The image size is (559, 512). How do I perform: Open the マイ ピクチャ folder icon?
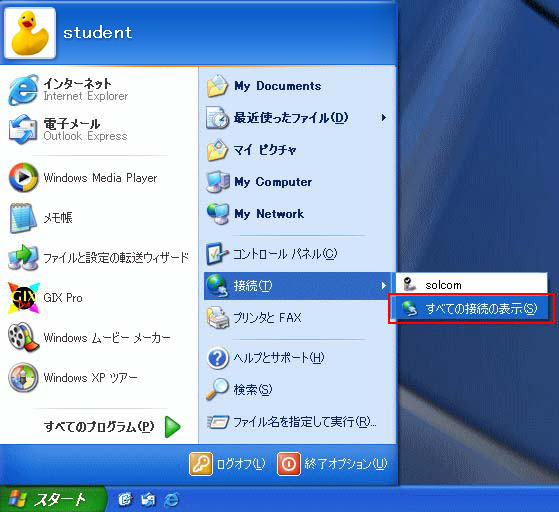pos(217,150)
